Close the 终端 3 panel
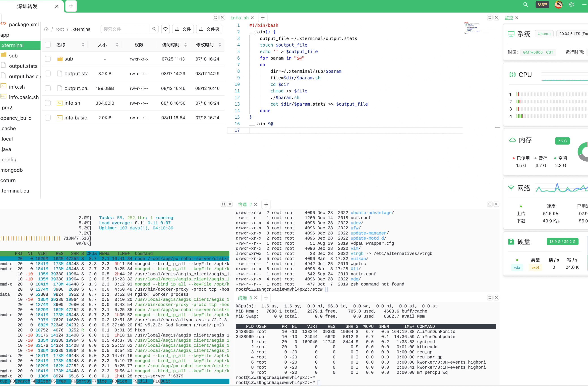The width and height of the screenshot is (588, 392). click(x=496, y=297)
